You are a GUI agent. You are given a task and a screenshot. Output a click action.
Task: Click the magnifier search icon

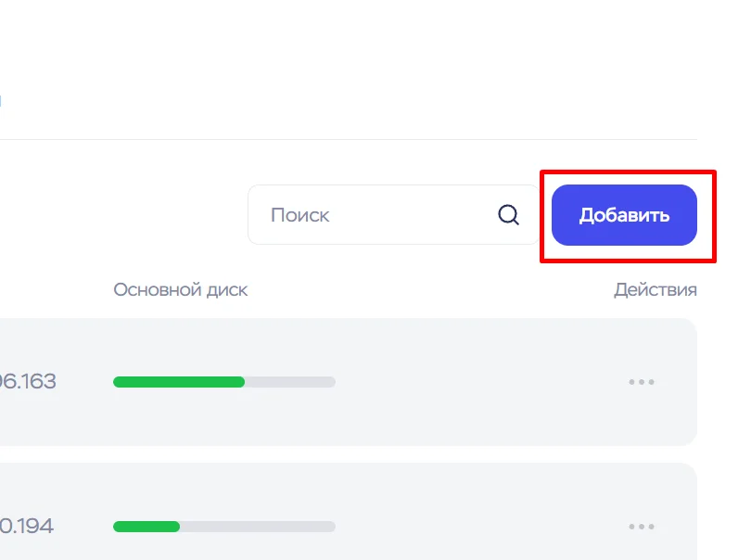[x=508, y=215]
